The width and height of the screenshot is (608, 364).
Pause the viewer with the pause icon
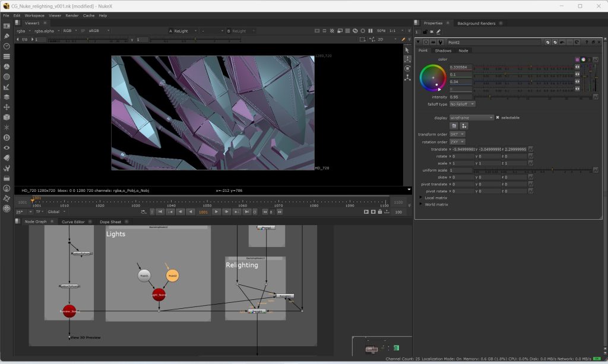[x=370, y=31]
